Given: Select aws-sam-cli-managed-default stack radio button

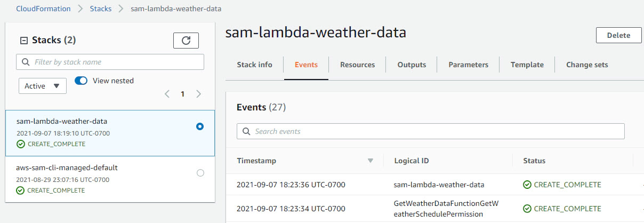Looking at the screenshot, I should (200, 173).
